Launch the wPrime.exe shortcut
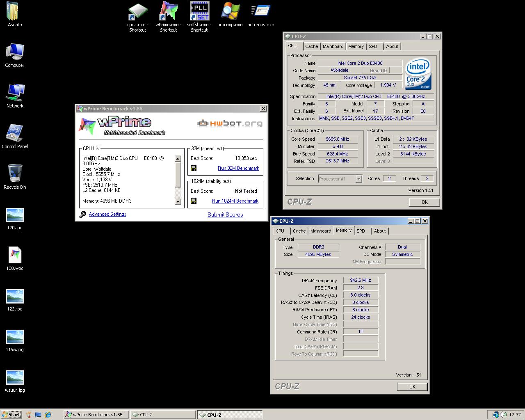The image size is (525, 420). (x=169, y=17)
